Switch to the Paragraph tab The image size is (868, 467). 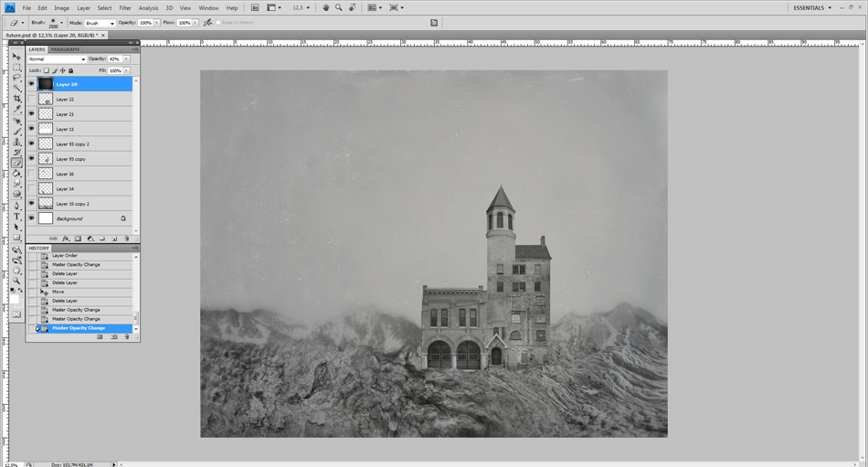tap(65, 49)
